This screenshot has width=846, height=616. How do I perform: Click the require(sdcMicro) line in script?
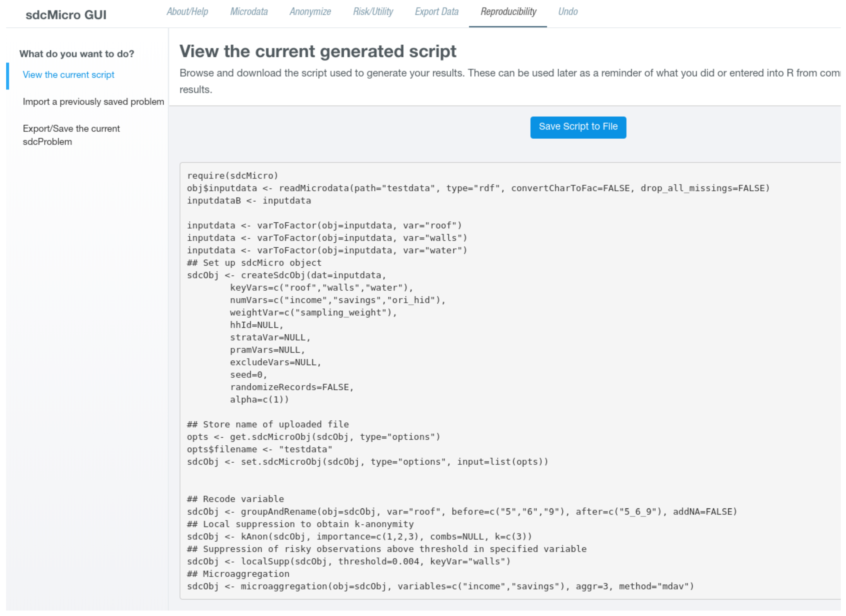pyautogui.click(x=232, y=176)
